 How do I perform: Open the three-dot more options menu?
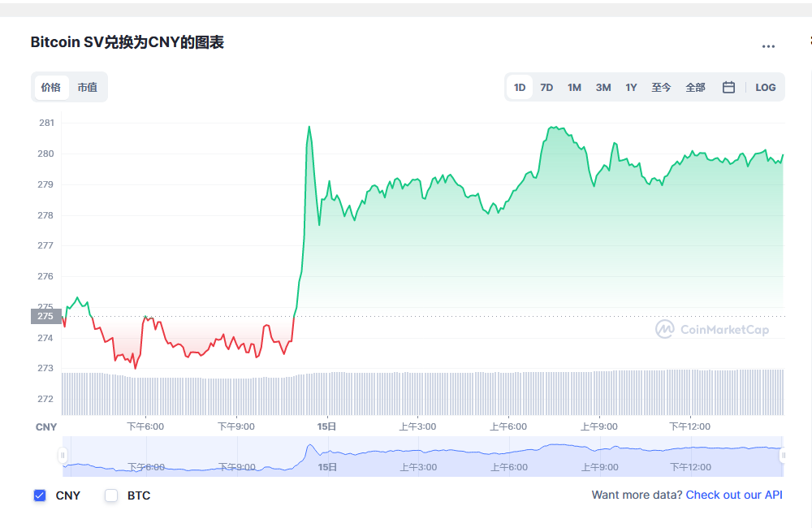click(x=768, y=46)
